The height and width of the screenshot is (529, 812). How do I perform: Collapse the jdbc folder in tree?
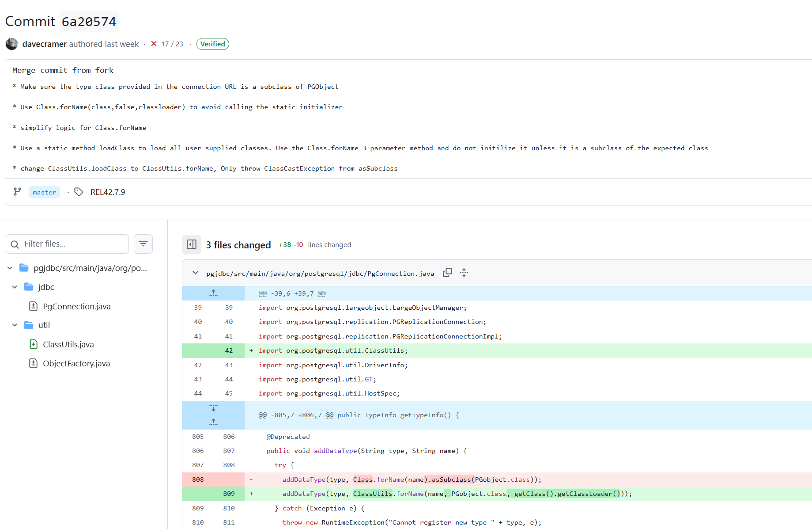point(15,287)
